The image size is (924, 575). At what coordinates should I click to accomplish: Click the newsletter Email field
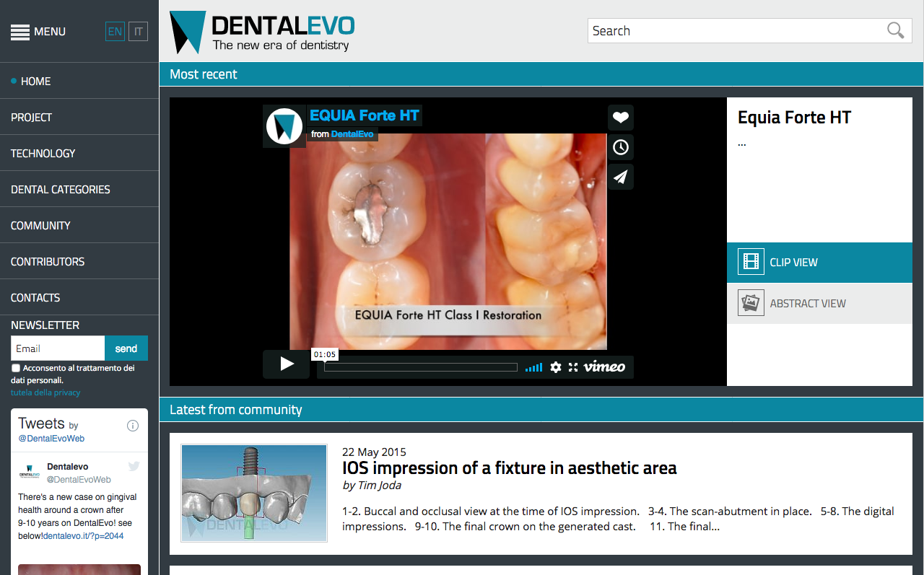(58, 348)
